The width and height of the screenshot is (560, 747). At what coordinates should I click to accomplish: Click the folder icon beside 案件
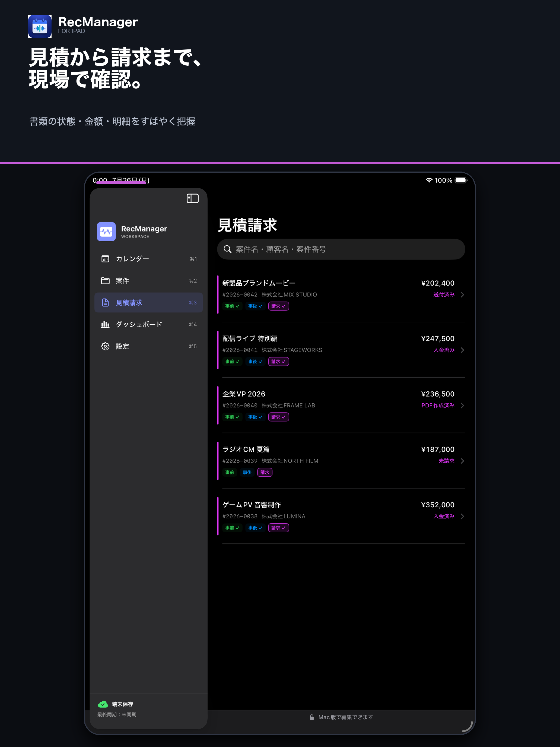(x=105, y=281)
